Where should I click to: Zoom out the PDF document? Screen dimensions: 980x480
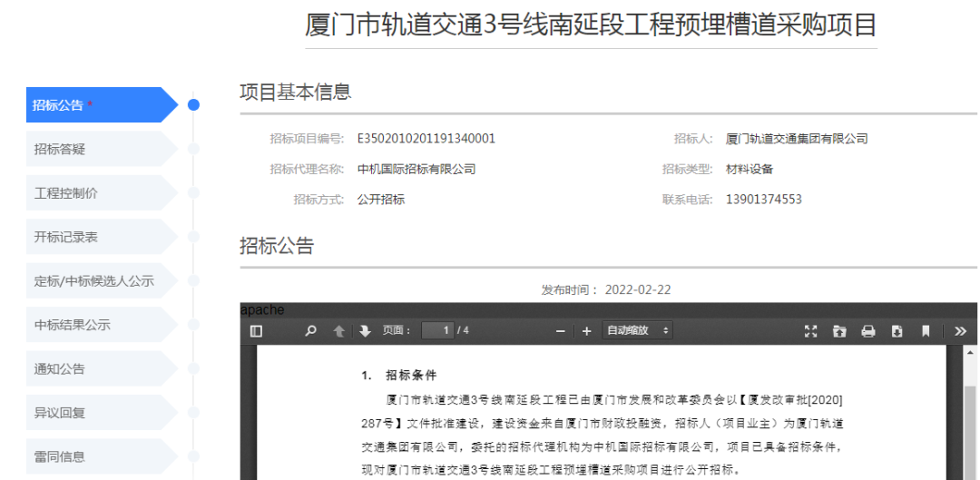tap(561, 331)
